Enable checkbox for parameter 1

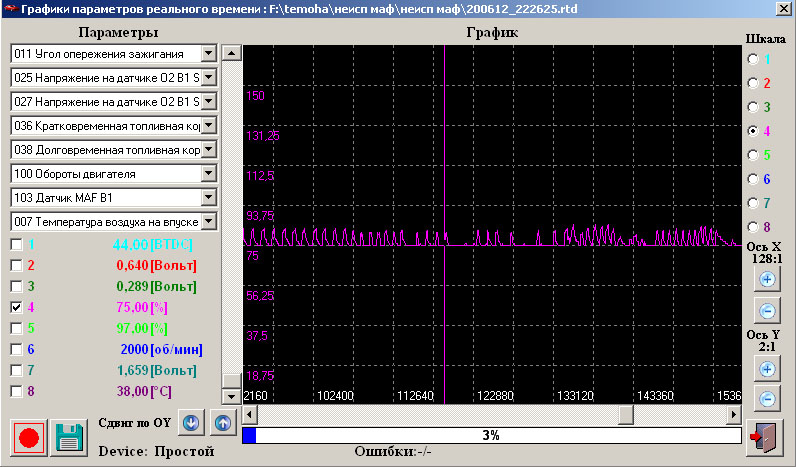coord(16,244)
